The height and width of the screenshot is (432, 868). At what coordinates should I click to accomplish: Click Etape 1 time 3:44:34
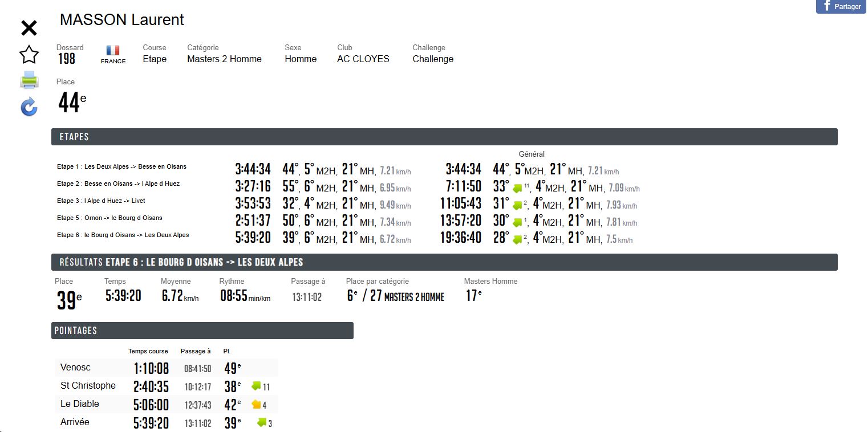(253, 169)
